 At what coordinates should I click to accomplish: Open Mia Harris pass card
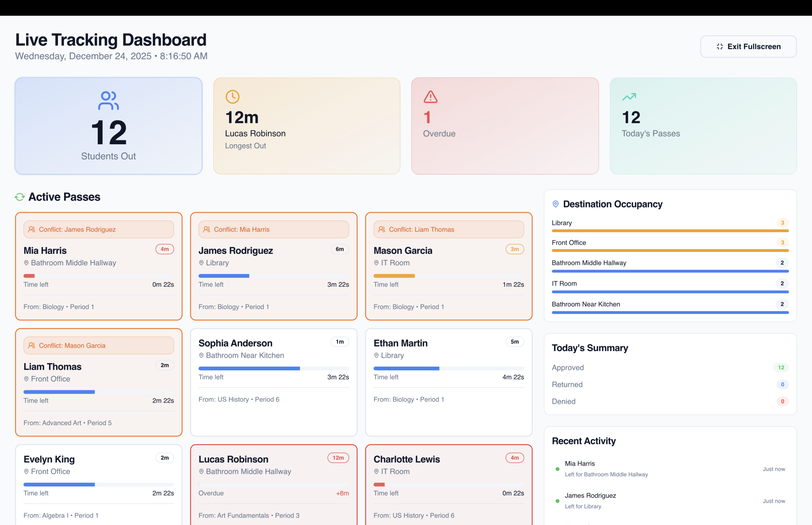click(99, 266)
